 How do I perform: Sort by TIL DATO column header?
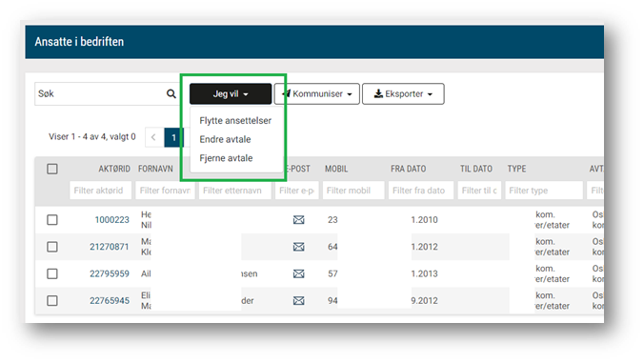pyautogui.click(x=476, y=169)
